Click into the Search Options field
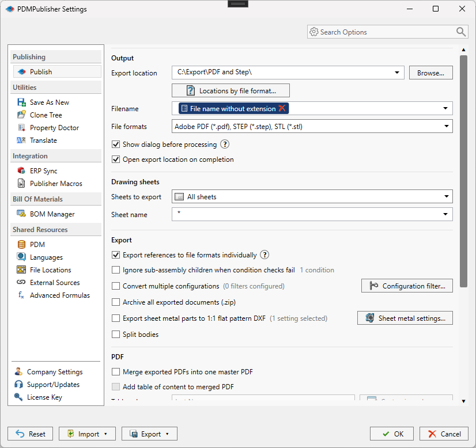The image size is (476, 448). coord(387,32)
